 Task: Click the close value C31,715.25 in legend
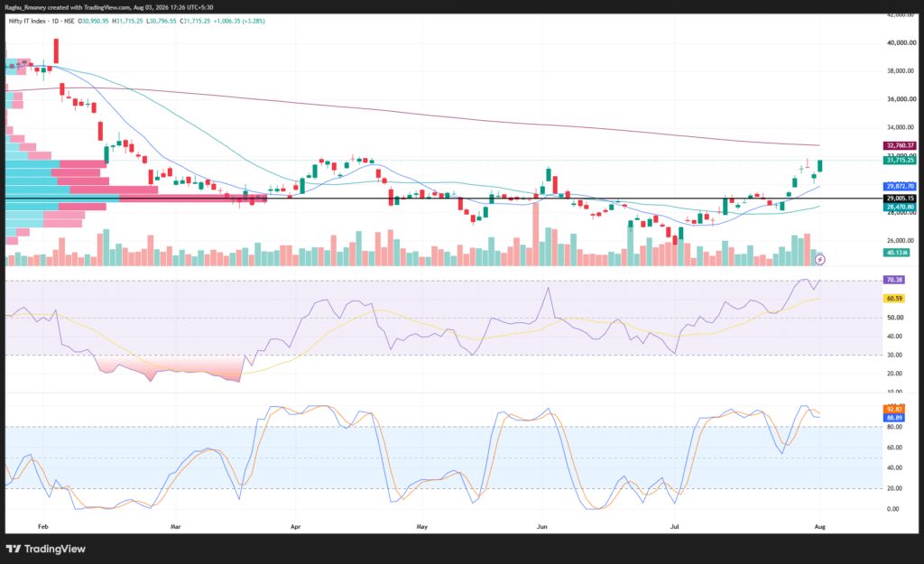coord(195,22)
